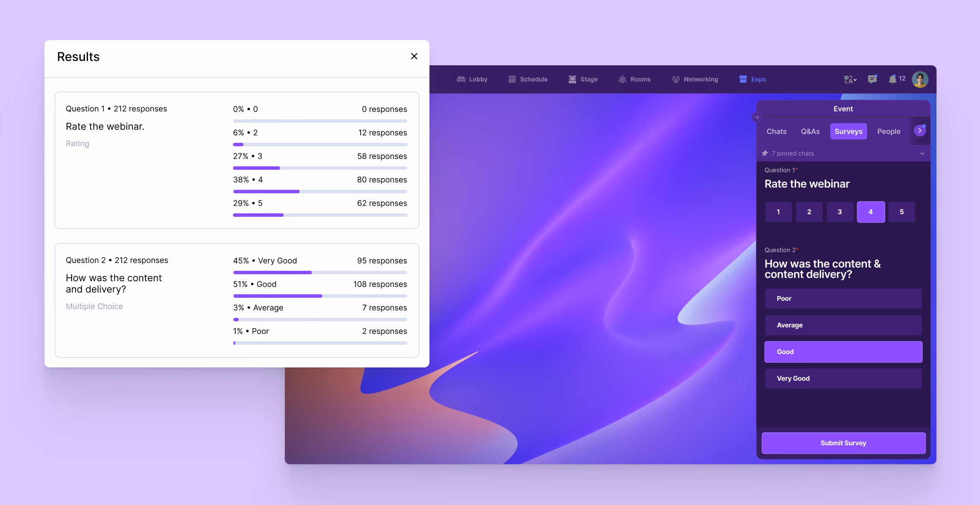Rate the webinar 2
The image size is (980, 505).
pyautogui.click(x=809, y=212)
